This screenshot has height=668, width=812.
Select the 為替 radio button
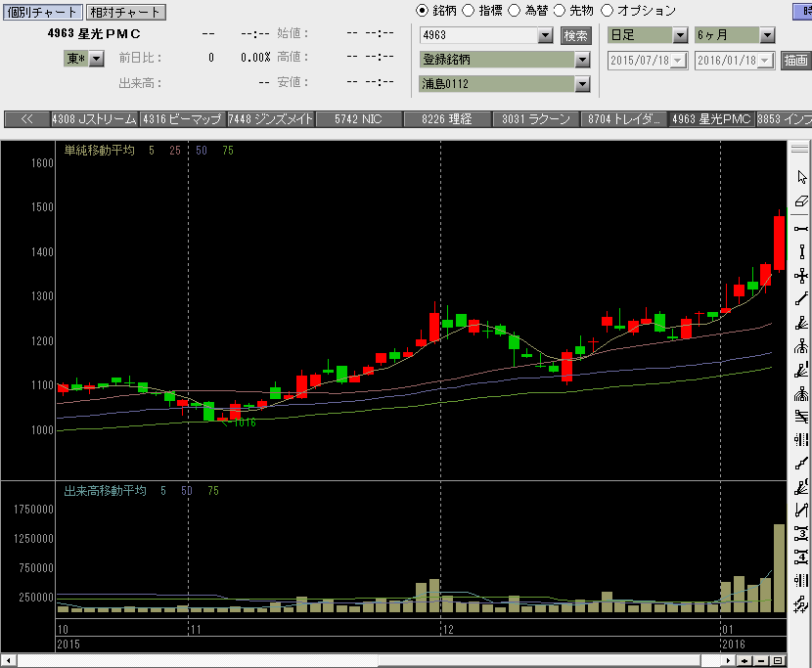pyautogui.click(x=514, y=11)
